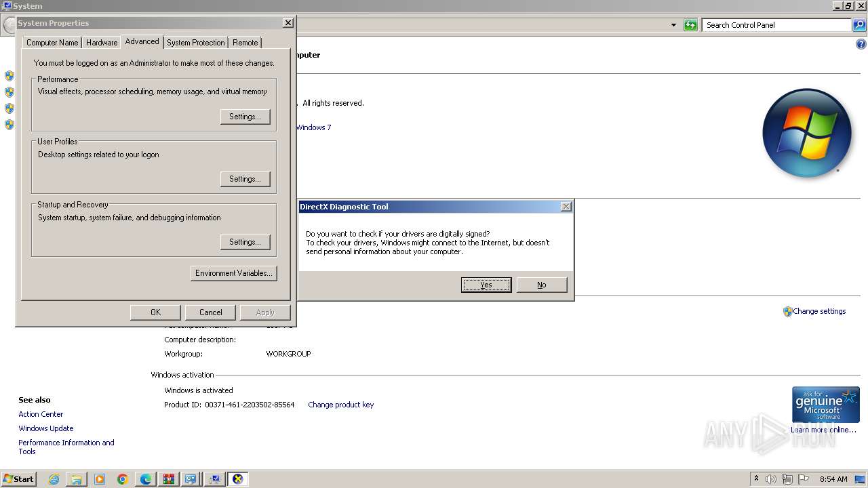
Task: Open Internet Explorer from the taskbar
Action: click(54, 479)
